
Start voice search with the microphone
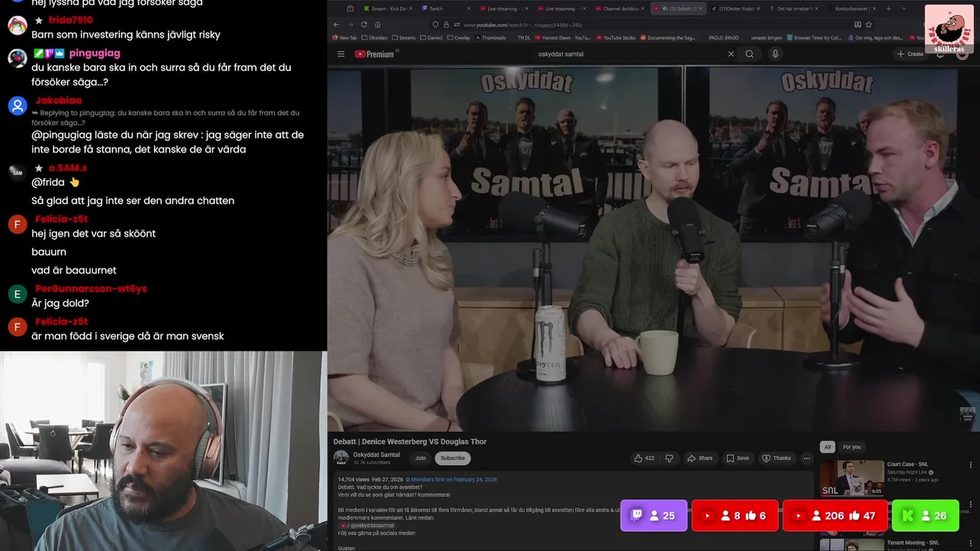coord(775,54)
